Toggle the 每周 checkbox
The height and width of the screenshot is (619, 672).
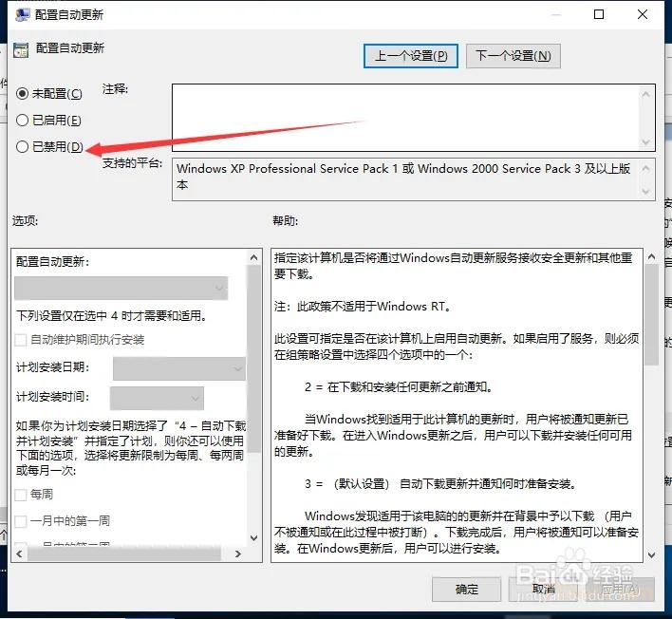[21, 496]
